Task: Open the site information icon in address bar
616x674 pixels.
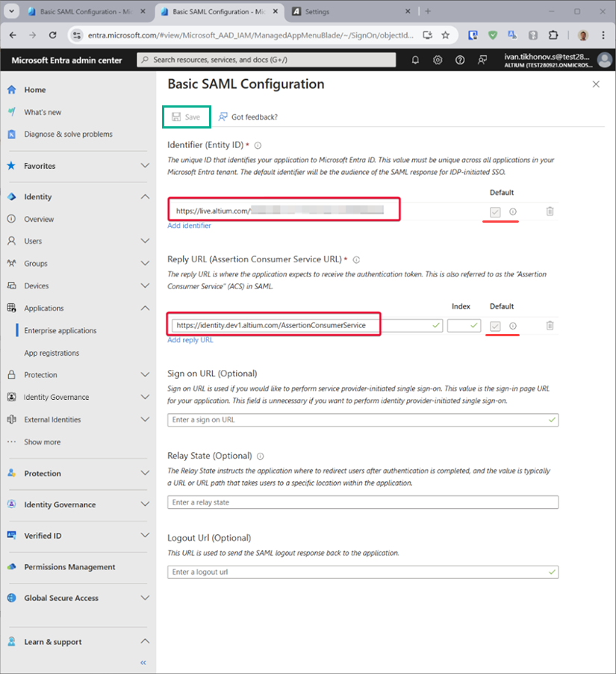Action: (77, 35)
